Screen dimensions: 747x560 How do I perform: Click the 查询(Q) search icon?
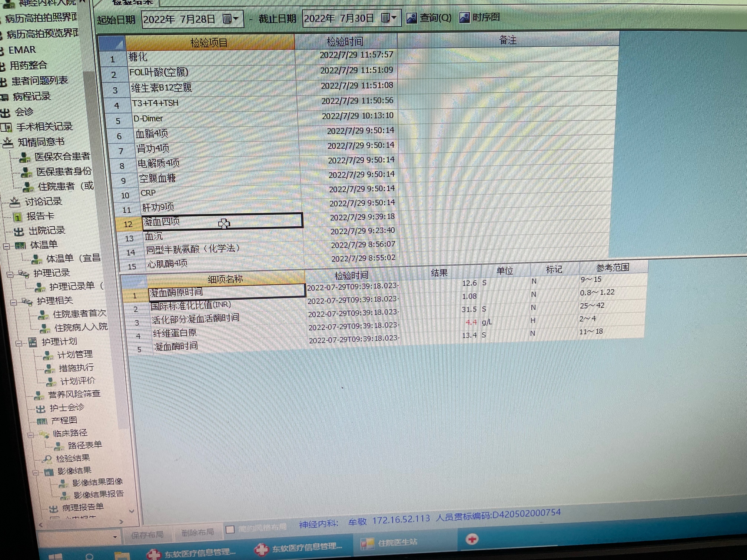(411, 18)
